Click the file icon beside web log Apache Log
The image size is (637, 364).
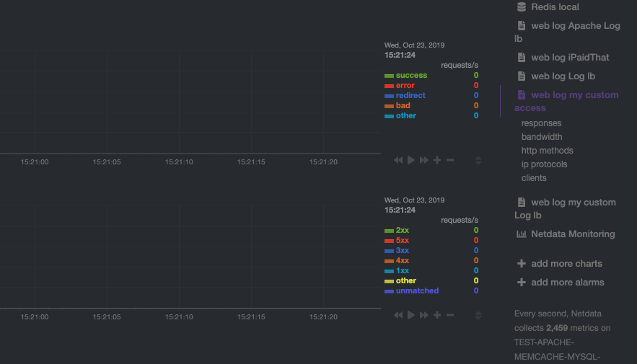[x=522, y=25]
